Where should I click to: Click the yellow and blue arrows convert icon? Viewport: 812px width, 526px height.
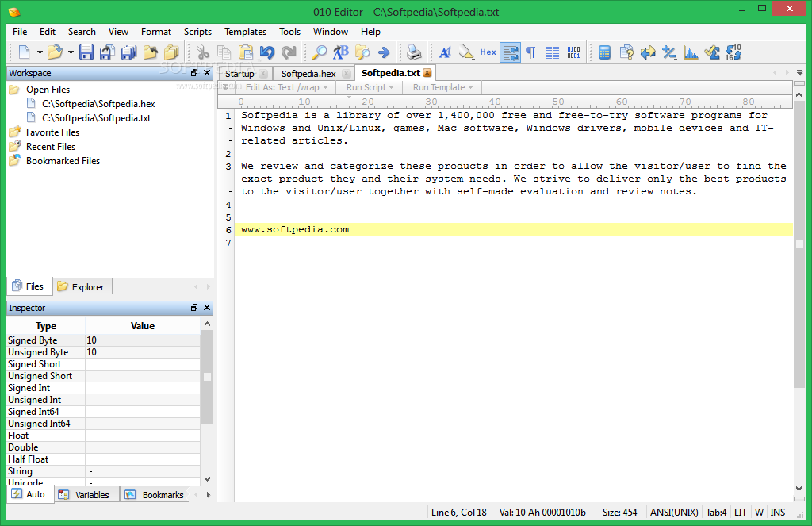(x=647, y=52)
